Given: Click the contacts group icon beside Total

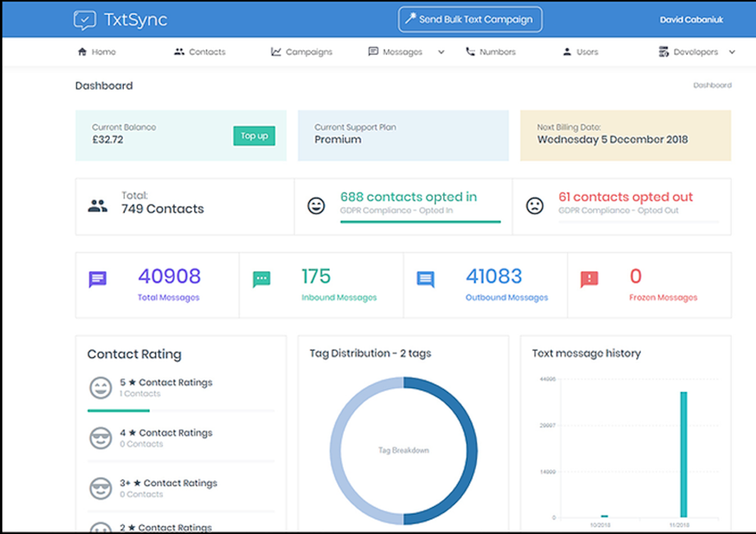Looking at the screenshot, I should [x=98, y=205].
